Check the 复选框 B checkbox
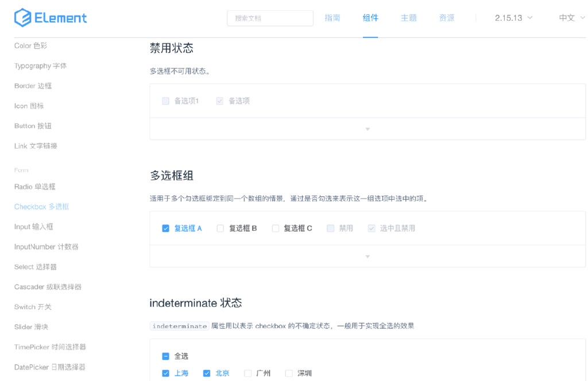Viewport: 588px width, 381px height. [x=220, y=228]
